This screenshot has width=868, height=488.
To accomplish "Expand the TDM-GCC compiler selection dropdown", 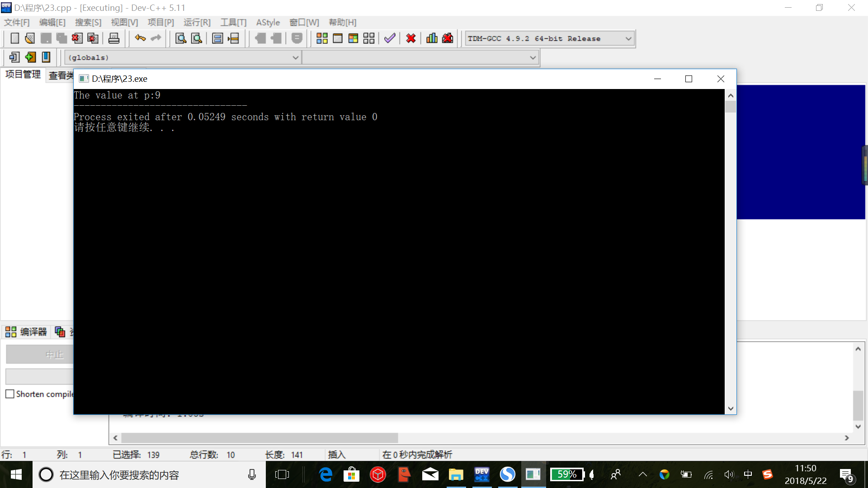I will point(628,39).
